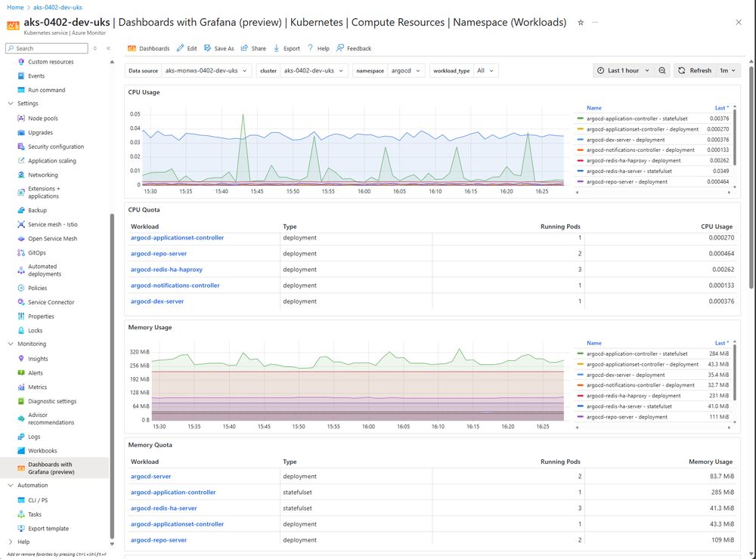This screenshot has width=756, height=559.
Task: Open Service mesh - Istio icon
Action: point(20,224)
